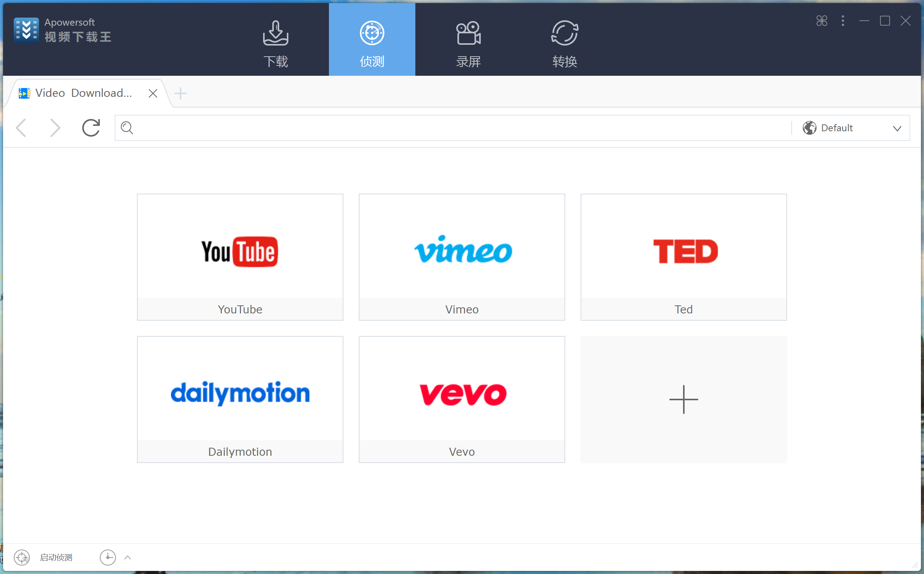Open the three-dot more options menu

843,21
